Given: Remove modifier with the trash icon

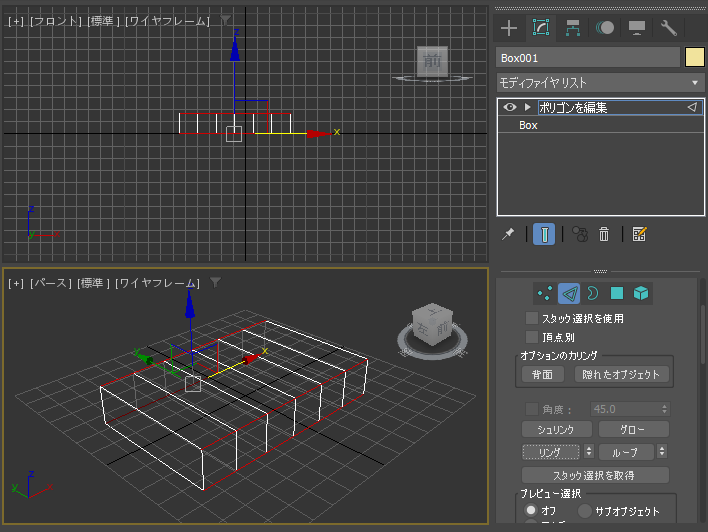Looking at the screenshot, I should [604, 234].
